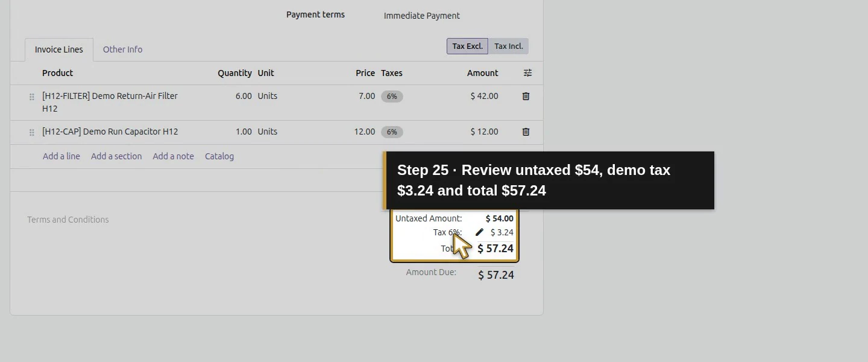Delete the H12-FILTER invoice line
The image size is (868, 362).
pyautogui.click(x=526, y=96)
